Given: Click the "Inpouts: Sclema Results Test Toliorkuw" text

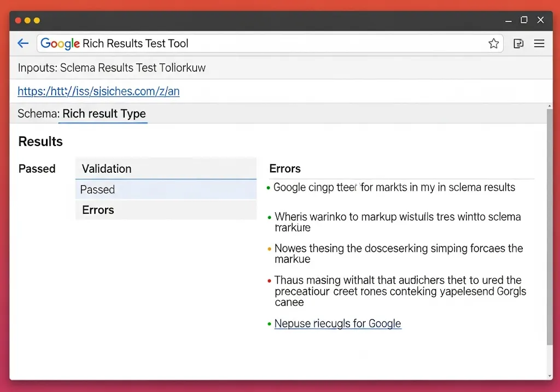Looking at the screenshot, I should 112,67.
